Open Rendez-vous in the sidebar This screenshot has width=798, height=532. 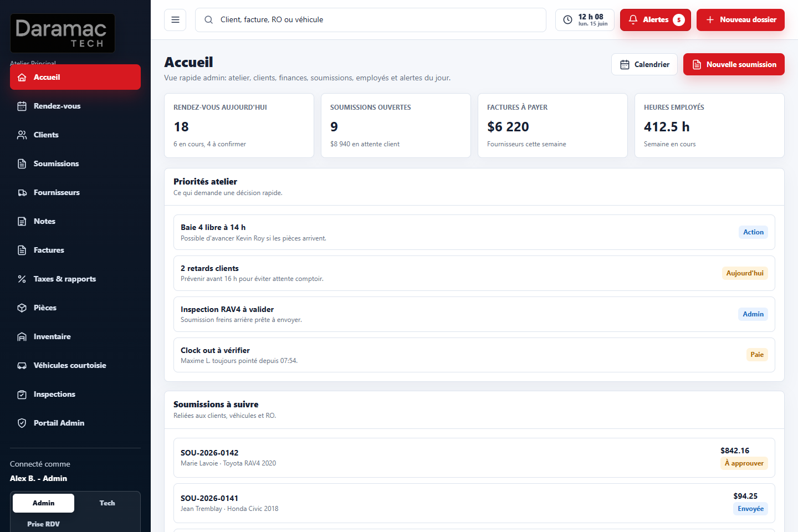75,106
